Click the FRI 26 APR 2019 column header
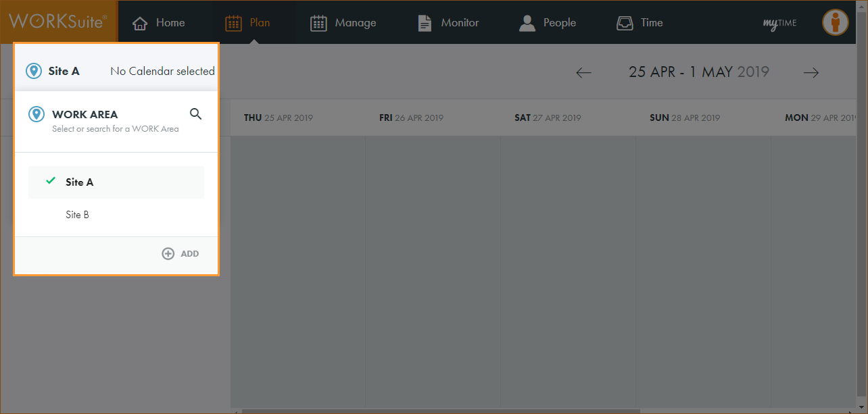Image resolution: width=868 pixels, height=414 pixels. click(411, 118)
